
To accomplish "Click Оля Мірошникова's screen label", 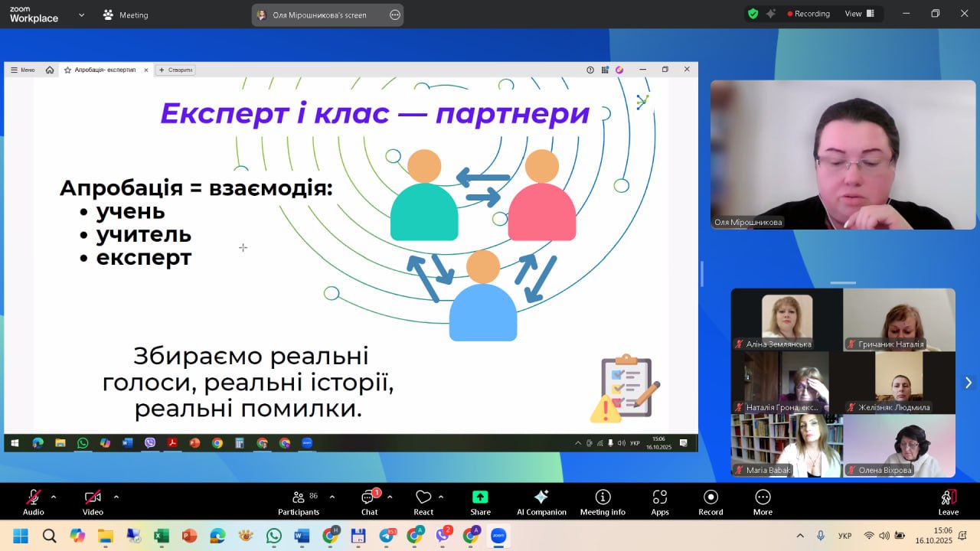I will (319, 15).
